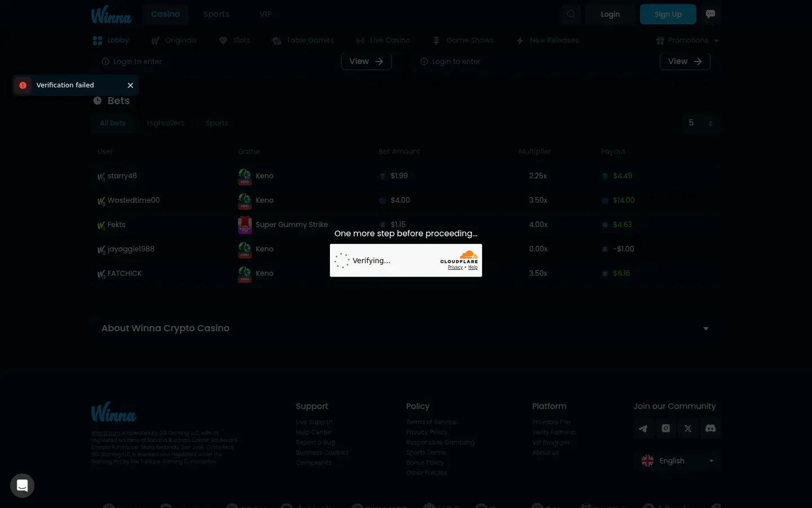Click the Keno game icon for jayaggie1988
This screenshot has height=508, width=812.
coord(245,249)
